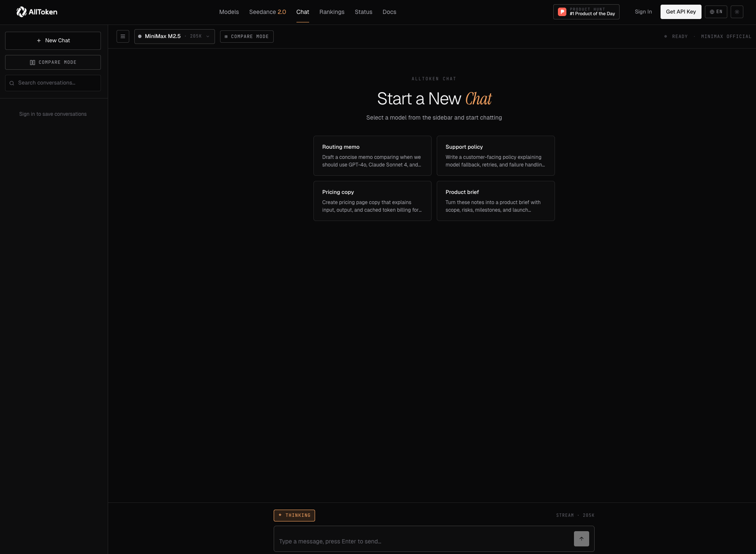Screen dimensions: 756x554
Task: Click Compare Mode in the chat toolbar
Action: pyautogui.click(x=247, y=37)
